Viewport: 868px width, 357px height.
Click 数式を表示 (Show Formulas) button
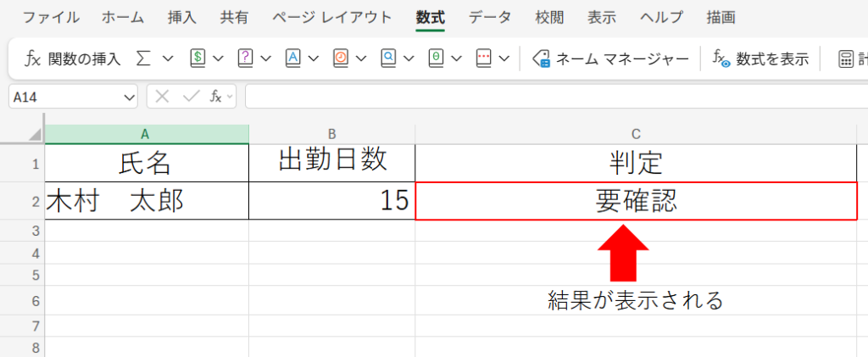click(x=760, y=59)
